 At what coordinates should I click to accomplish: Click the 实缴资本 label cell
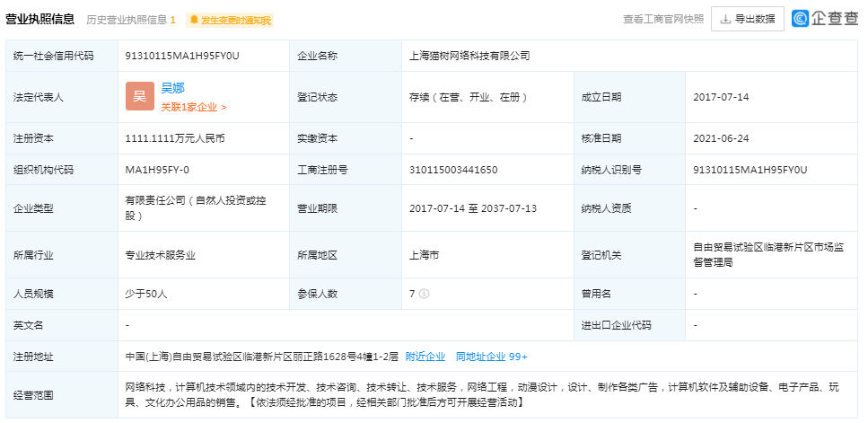click(x=346, y=138)
